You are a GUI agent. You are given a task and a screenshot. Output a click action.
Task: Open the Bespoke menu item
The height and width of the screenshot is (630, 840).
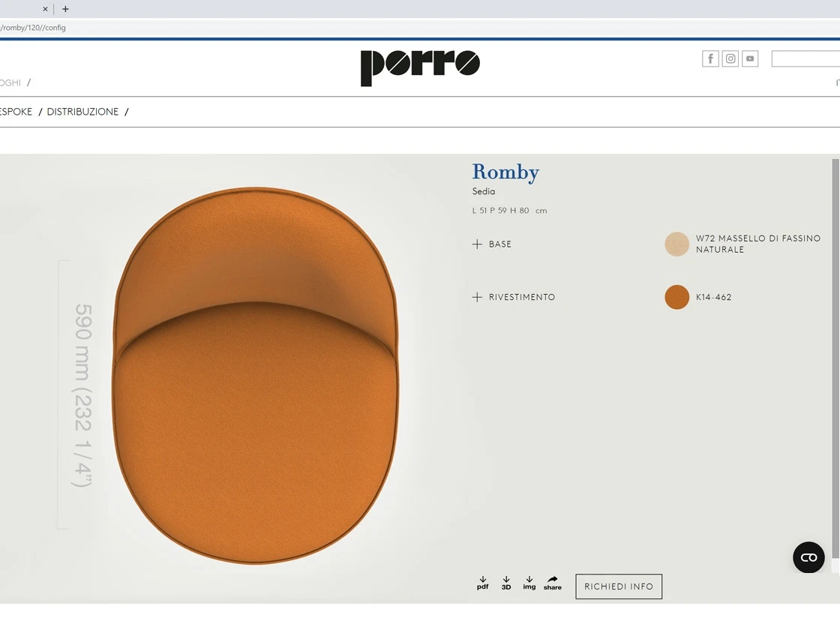click(16, 112)
